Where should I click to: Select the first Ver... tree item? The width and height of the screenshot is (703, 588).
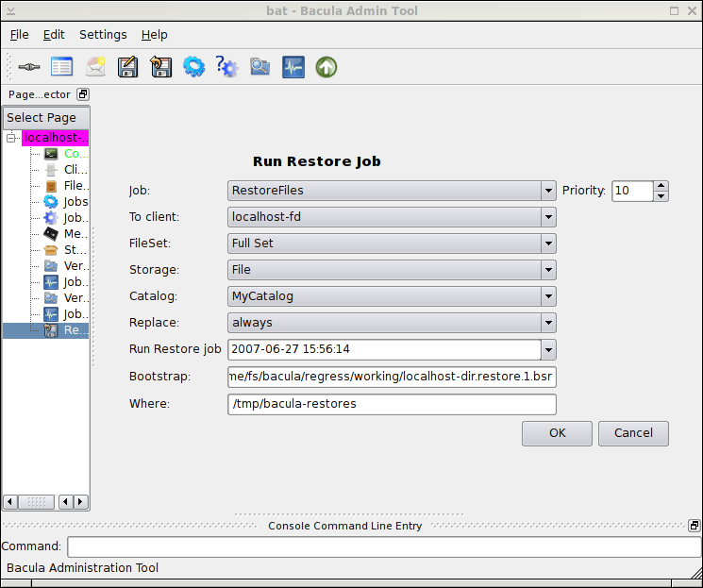[x=66, y=266]
